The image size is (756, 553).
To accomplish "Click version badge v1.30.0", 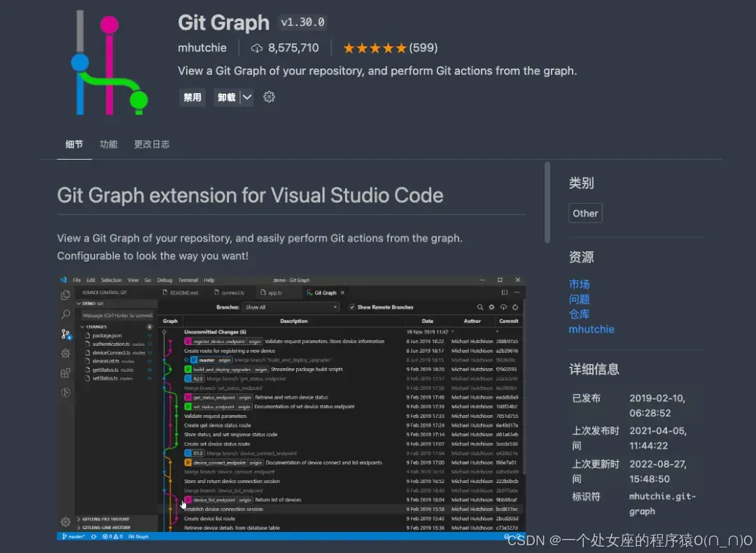I will pyautogui.click(x=303, y=22).
